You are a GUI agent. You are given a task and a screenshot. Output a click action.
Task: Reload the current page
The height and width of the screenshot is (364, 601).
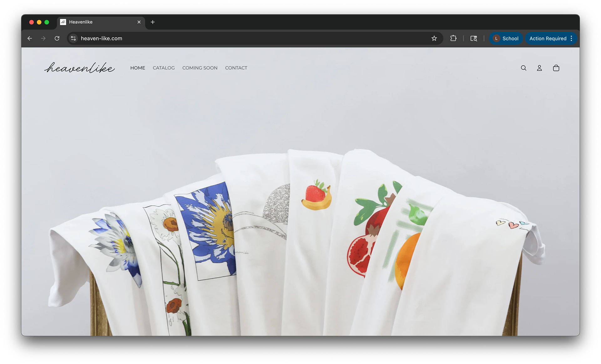[x=57, y=38]
